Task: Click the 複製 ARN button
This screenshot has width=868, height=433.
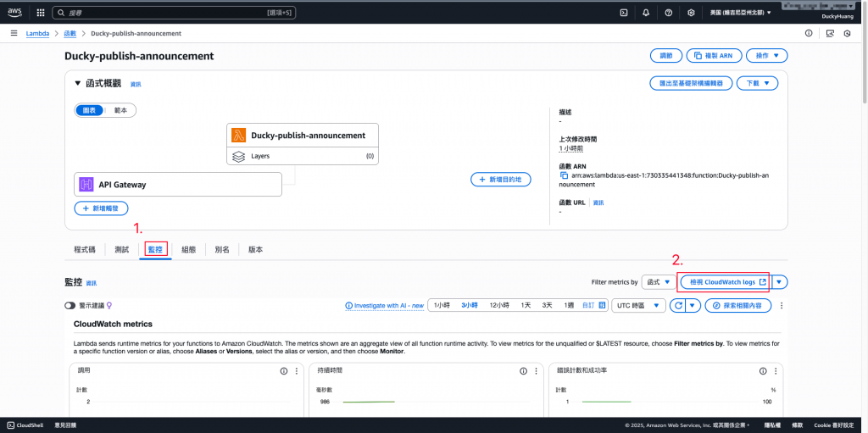Action: click(714, 55)
